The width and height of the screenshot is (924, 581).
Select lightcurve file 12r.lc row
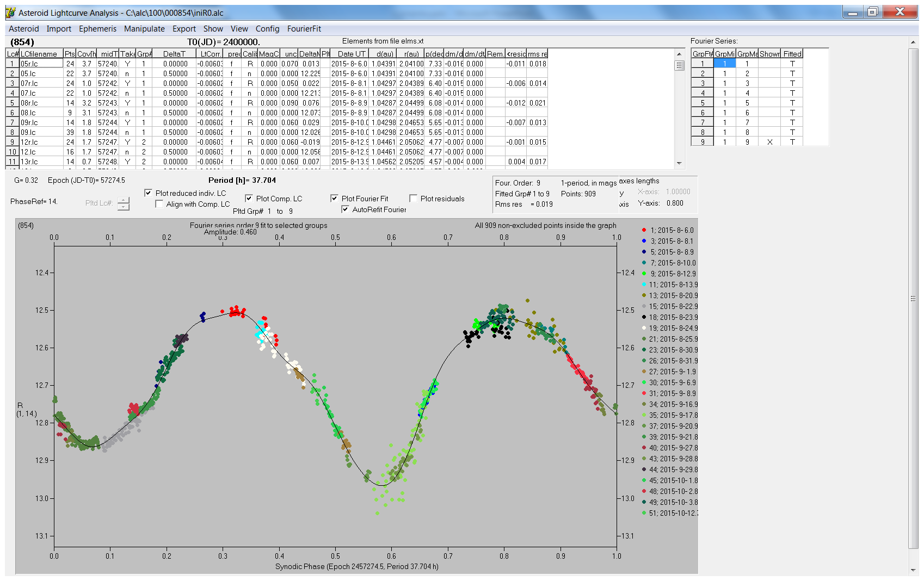click(277, 142)
